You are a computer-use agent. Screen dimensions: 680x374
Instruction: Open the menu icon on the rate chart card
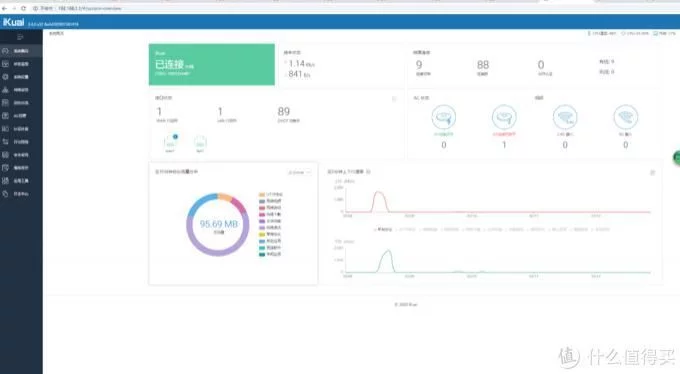[x=652, y=173]
